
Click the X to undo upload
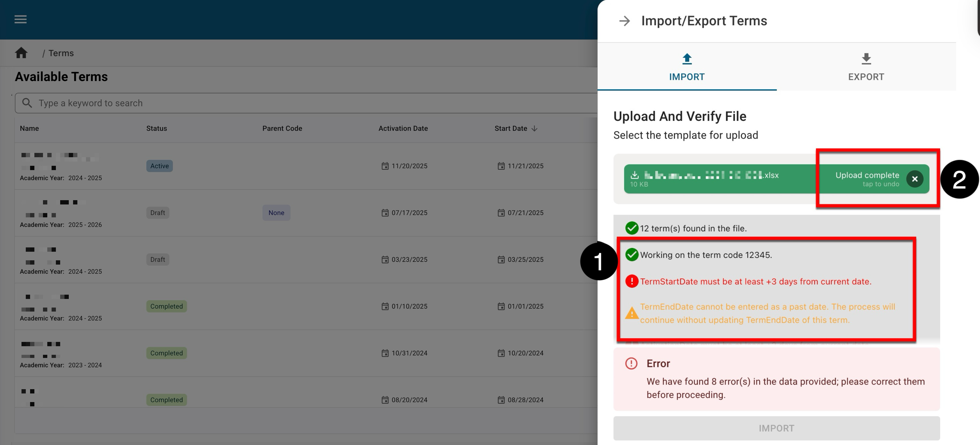[x=915, y=179]
